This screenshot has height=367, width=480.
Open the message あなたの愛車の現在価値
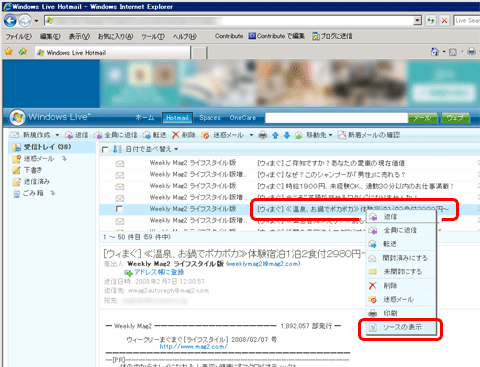coord(331,163)
